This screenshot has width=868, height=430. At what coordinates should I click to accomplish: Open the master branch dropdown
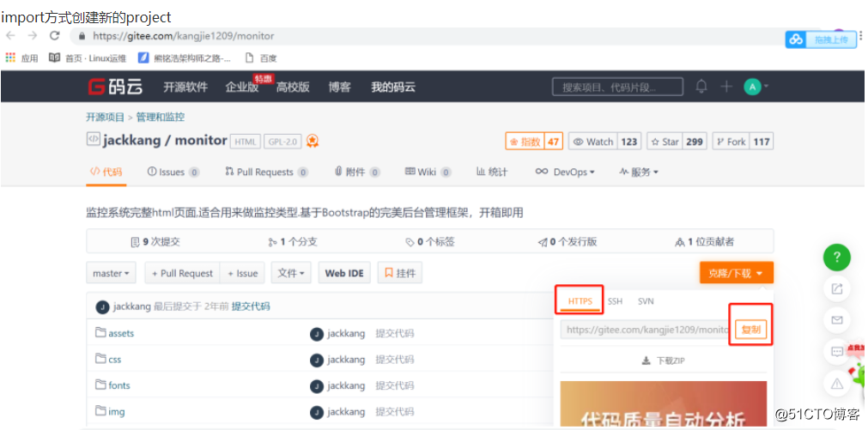111,273
